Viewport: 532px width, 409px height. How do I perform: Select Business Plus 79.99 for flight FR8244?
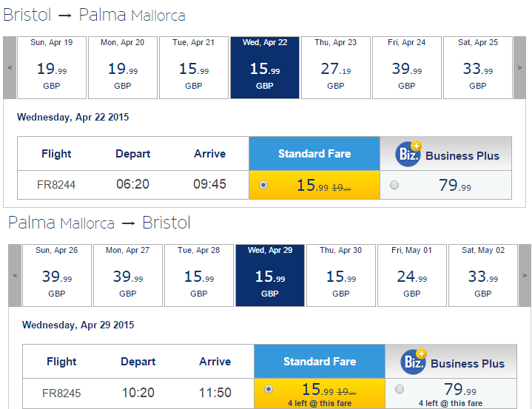tap(394, 185)
